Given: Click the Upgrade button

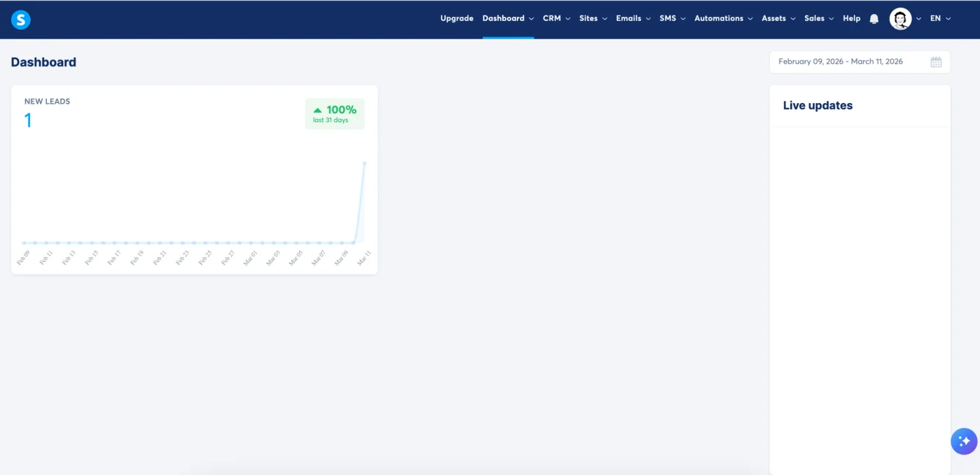Looking at the screenshot, I should click(456, 18).
